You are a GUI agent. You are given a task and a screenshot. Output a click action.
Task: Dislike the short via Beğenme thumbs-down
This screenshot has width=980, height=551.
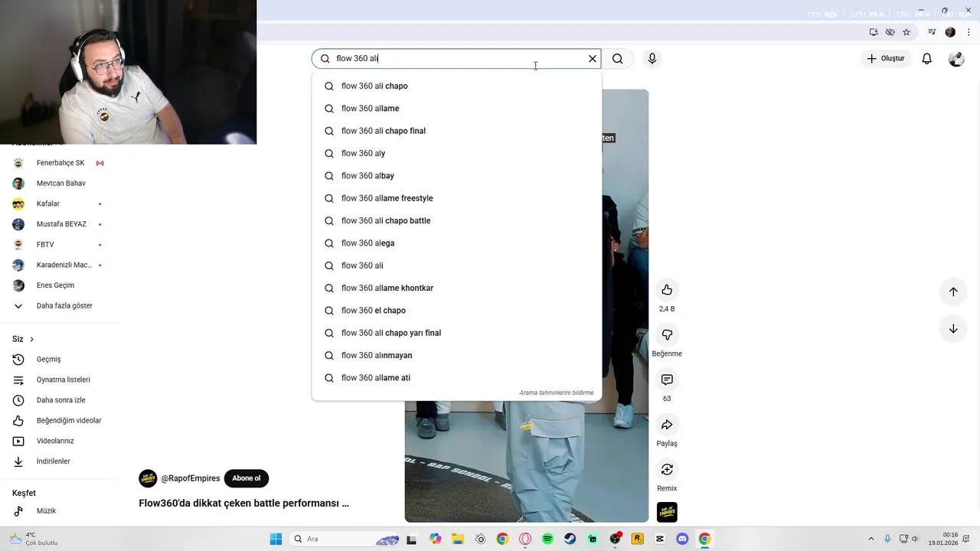pos(667,334)
